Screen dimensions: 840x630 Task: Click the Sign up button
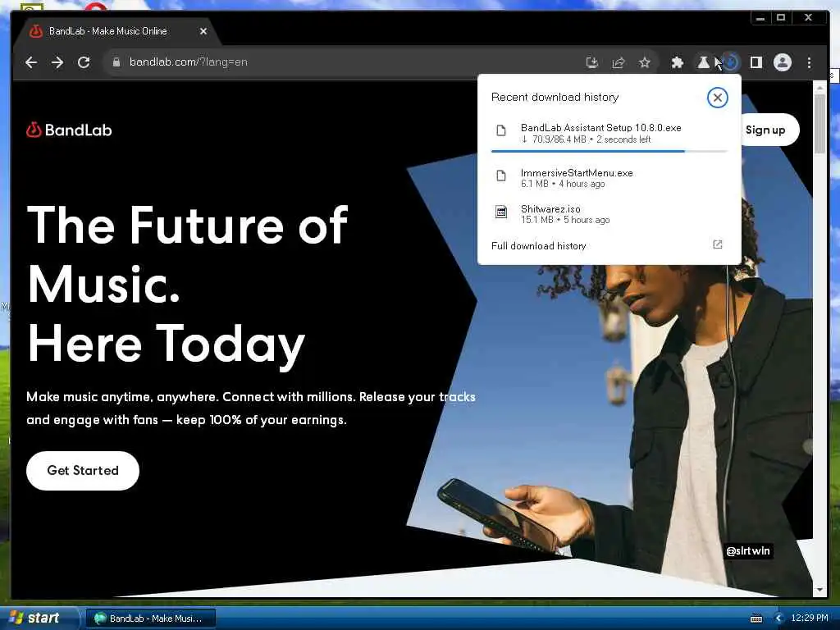769,130
